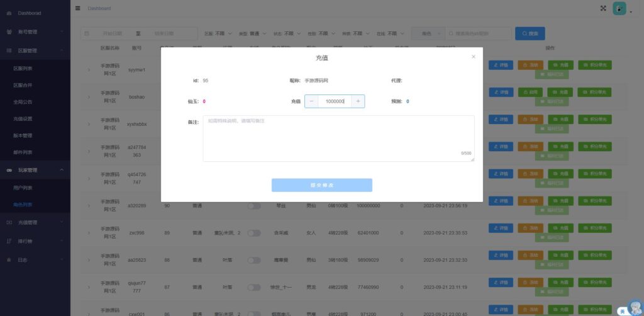644x316 pixels.
Task: Click the hamburger menu icon beside Dashboard breadcrumb
Action: 77,8
